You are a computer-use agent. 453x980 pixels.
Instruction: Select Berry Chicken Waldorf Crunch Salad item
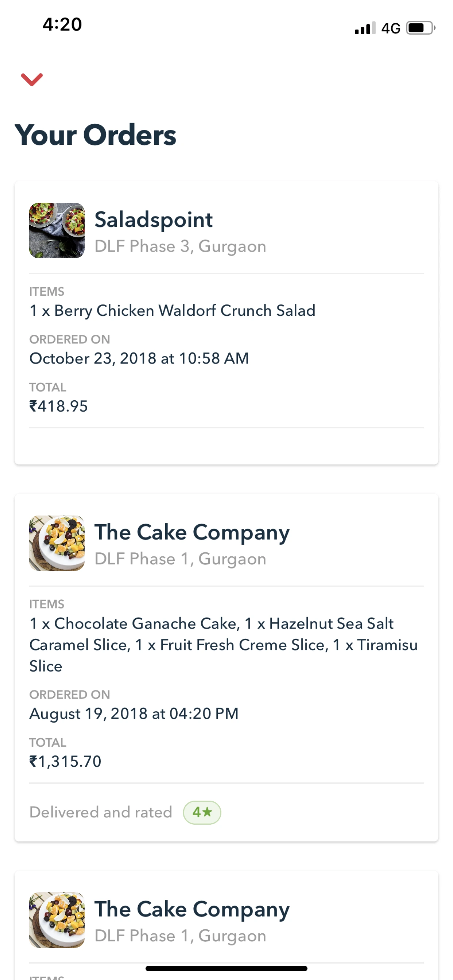pos(173,310)
